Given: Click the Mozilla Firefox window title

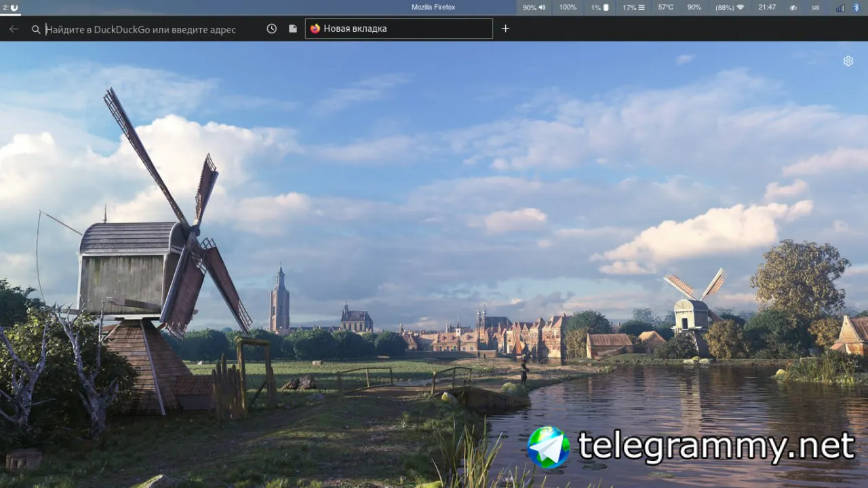Looking at the screenshot, I should 433,7.
